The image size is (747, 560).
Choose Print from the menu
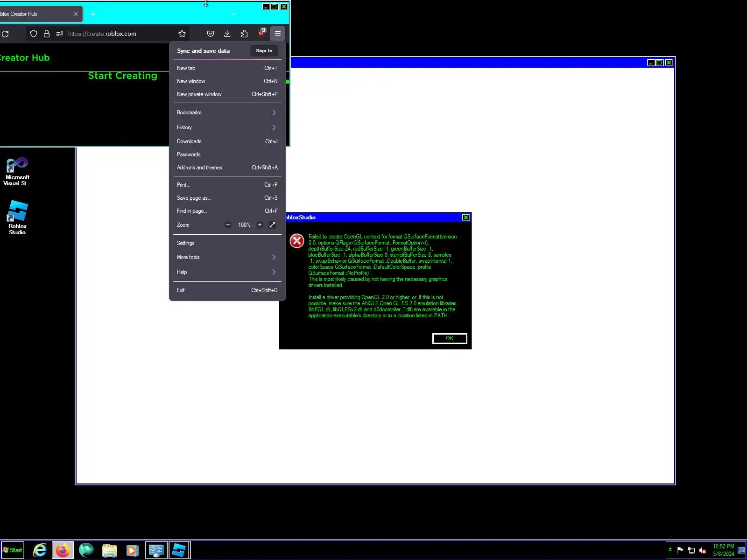tap(227, 185)
